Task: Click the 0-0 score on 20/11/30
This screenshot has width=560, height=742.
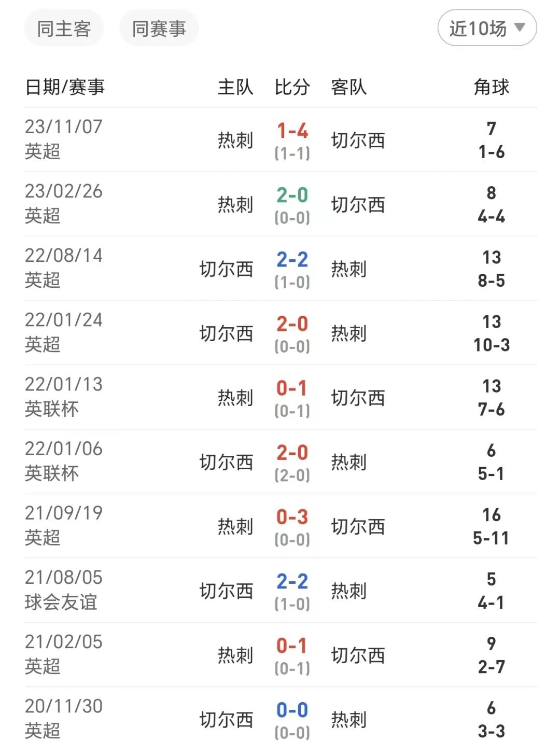Action: (x=292, y=710)
